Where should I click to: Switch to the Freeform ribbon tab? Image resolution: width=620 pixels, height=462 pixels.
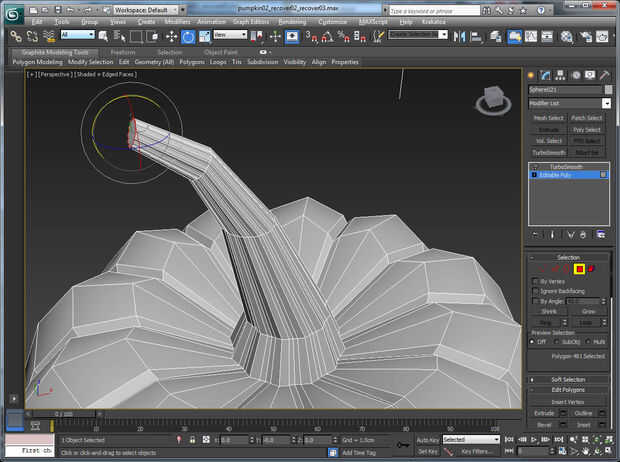tap(122, 51)
